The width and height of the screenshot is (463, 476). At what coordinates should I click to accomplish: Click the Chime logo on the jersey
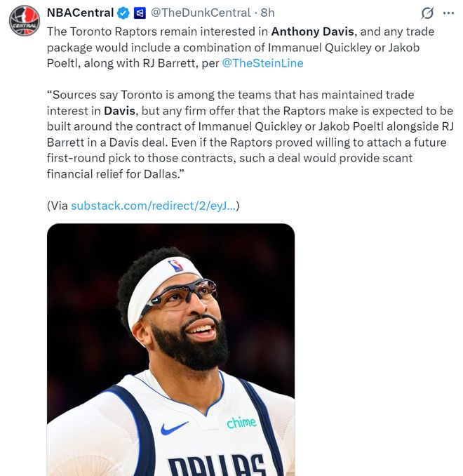(x=241, y=423)
